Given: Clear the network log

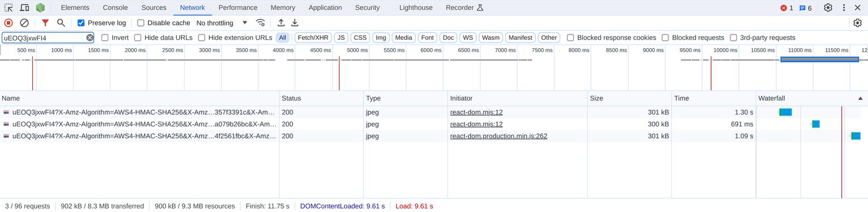Looking at the screenshot, I should 24,23.
